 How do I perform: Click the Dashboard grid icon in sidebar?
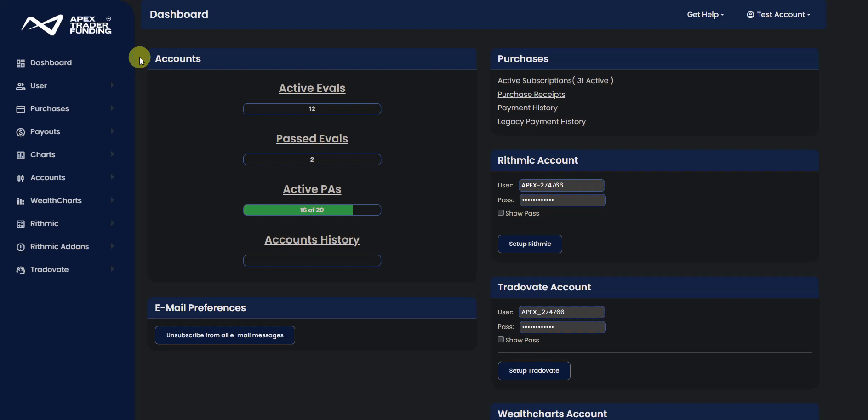click(x=20, y=63)
